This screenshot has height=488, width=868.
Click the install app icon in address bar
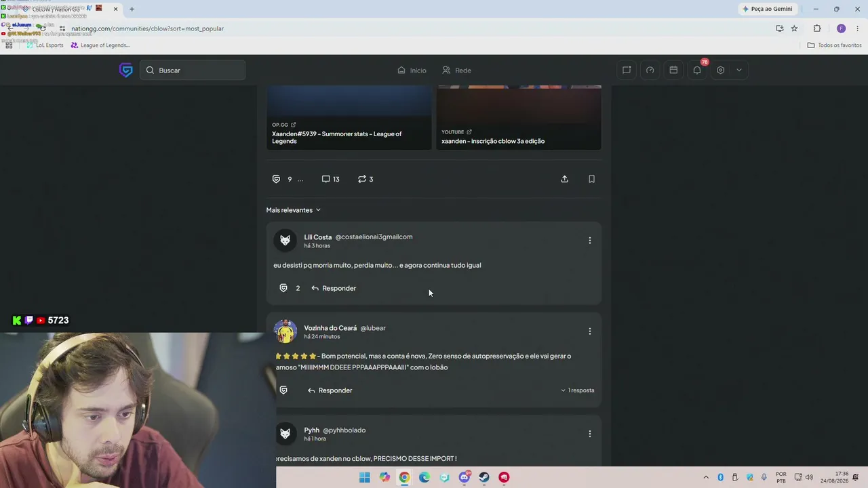(779, 28)
